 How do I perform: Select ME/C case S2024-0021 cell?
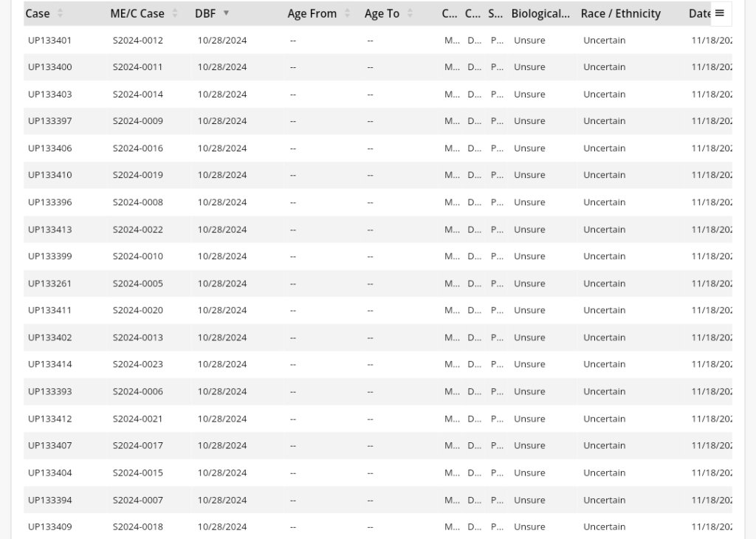coord(138,419)
